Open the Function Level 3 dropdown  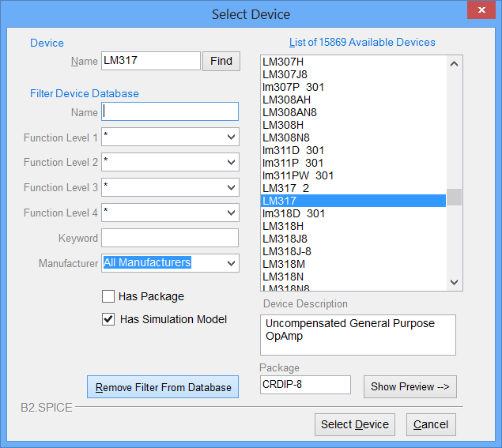tap(231, 187)
